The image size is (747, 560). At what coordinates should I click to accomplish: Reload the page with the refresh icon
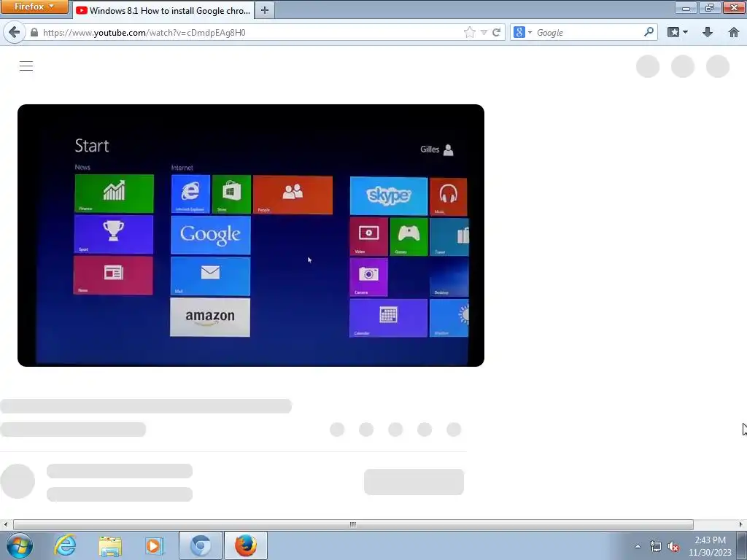coord(496,32)
